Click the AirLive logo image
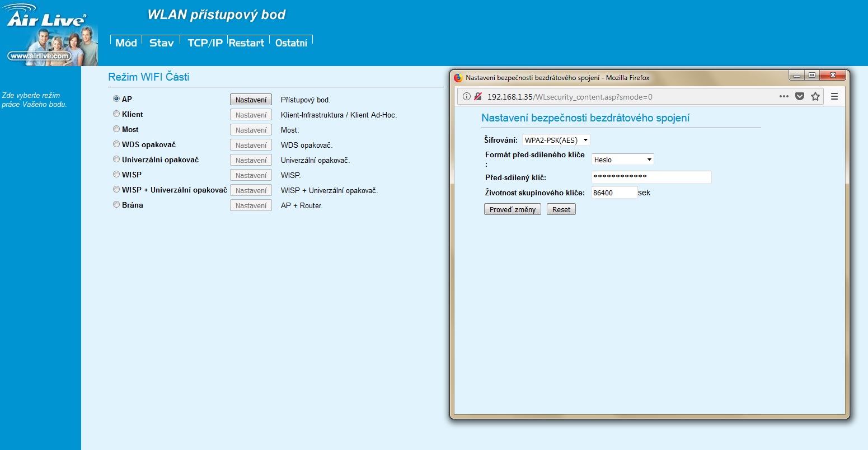Viewport: 868px width, 450px height. coord(49,34)
